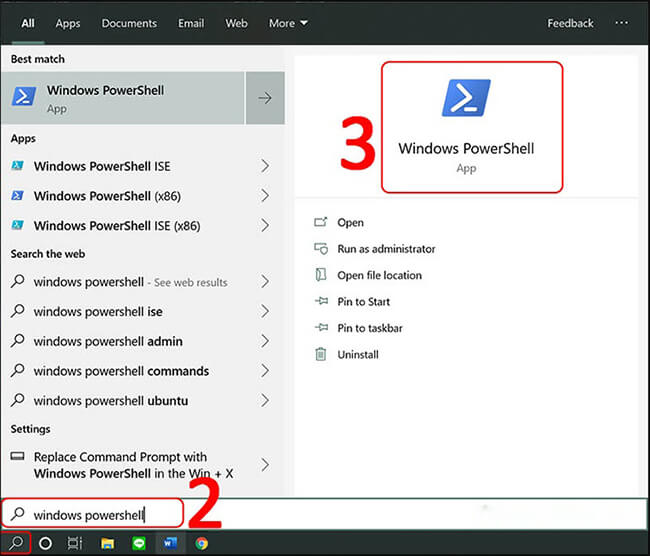
Task: Click the Windows PowerShell ISE (x86) icon
Action: pos(17,225)
